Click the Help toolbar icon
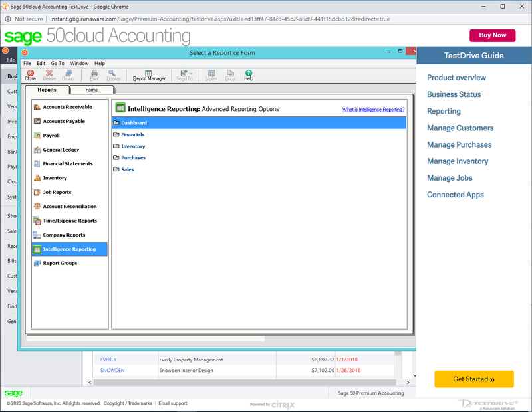This screenshot has height=412, width=532. click(248, 75)
